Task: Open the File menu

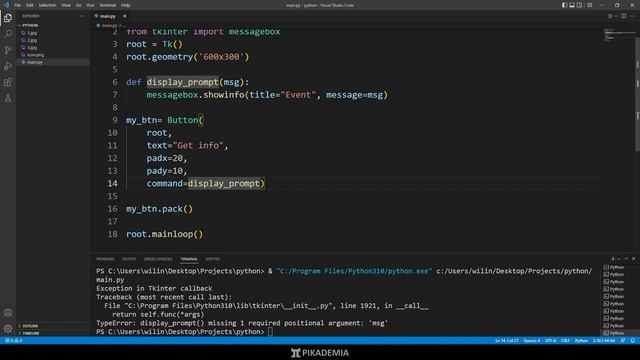Action: [18, 5]
